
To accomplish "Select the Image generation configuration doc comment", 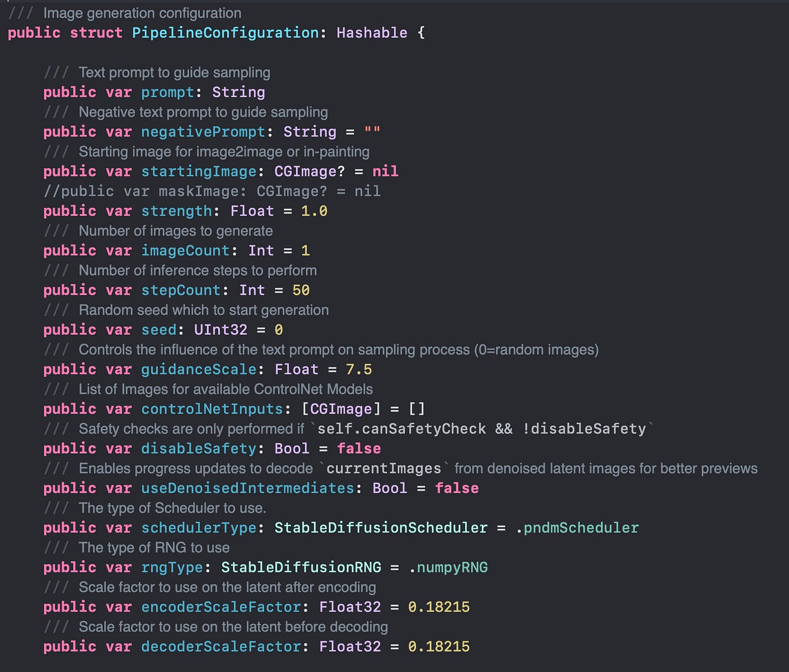I will pos(144,12).
